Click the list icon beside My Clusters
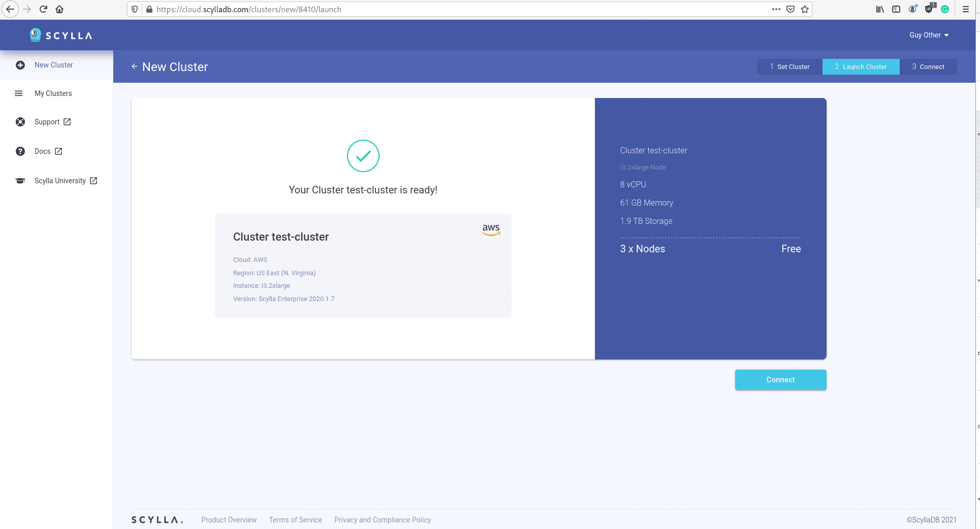The width and height of the screenshot is (980, 529). [19, 93]
